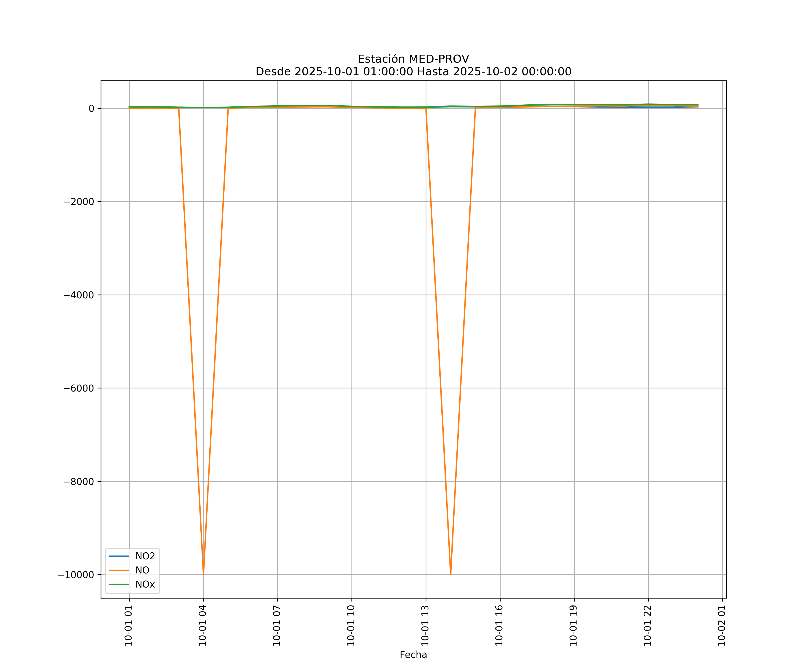This screenshot has height=672, width=807.
Task: Click the first orange NO spike minimum point
Action: (x=203, y=574)
